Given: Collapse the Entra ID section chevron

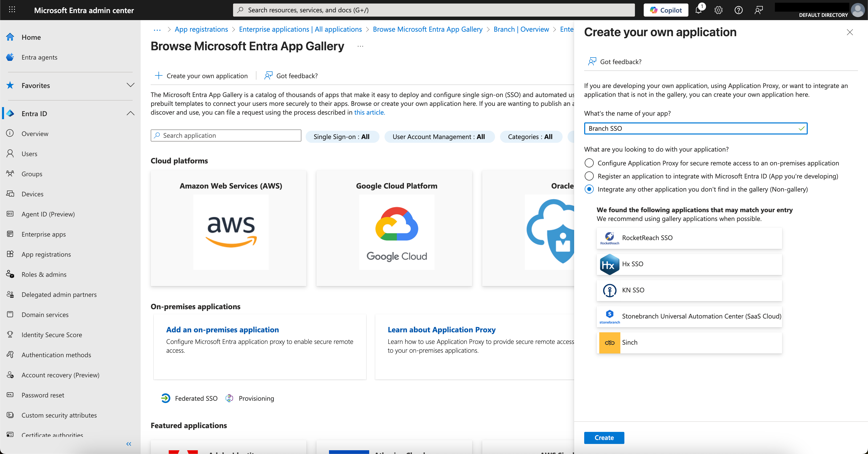Looking at the screenshot, I should tap(130, 113).
